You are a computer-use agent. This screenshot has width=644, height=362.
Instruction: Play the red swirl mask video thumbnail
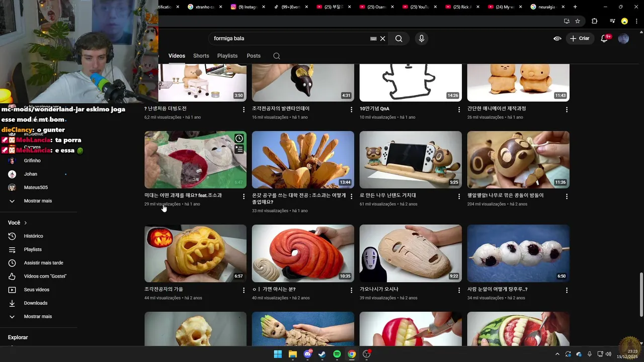click(x=303, y=253)
